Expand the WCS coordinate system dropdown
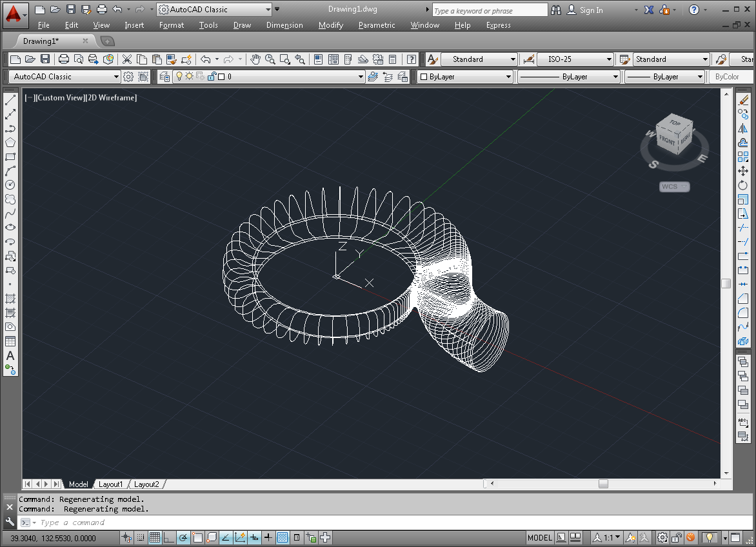756x547 pixels. point(675,186)
